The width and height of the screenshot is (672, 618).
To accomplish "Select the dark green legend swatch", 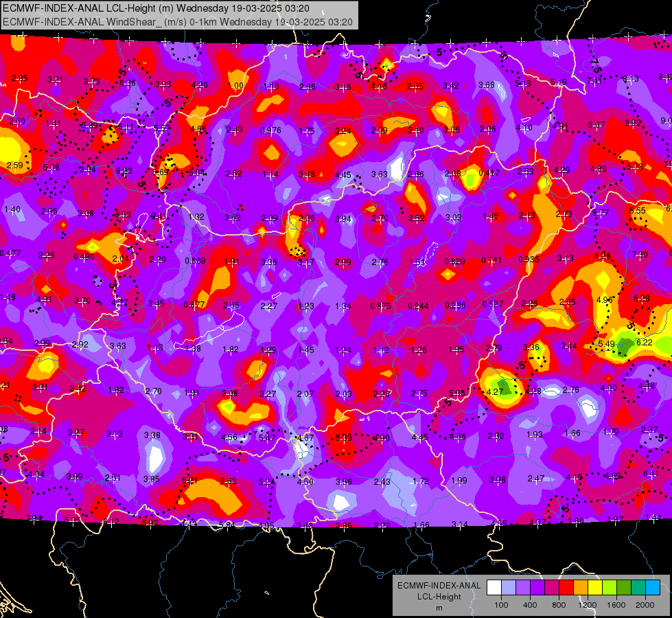I will point(624,588).
